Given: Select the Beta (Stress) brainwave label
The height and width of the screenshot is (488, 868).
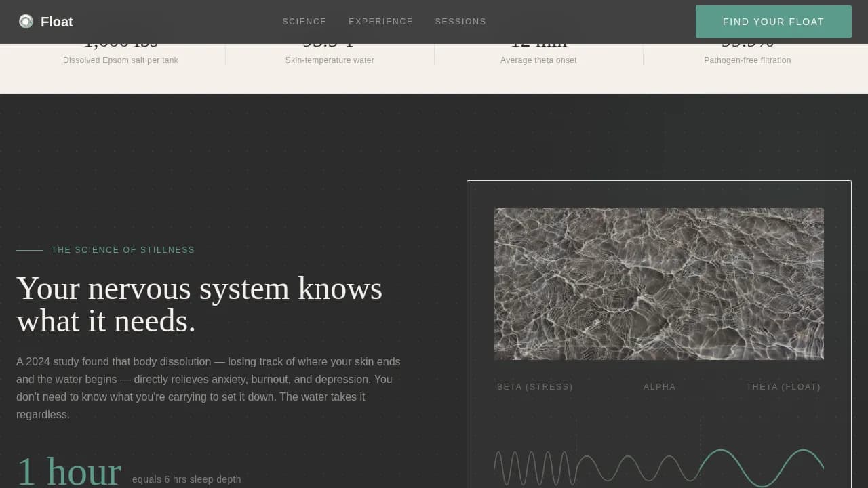Looking at the screenshot, I should pos(535,387).
